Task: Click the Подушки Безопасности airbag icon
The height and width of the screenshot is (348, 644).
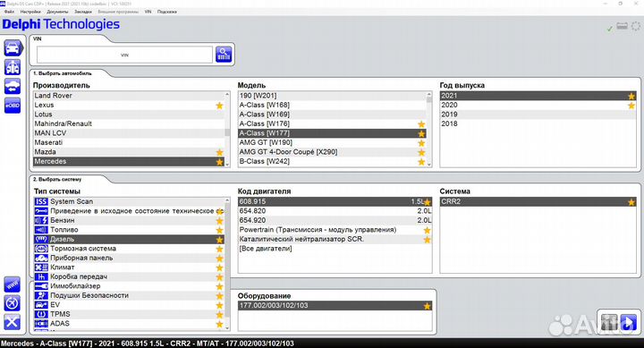Action: [41, 295]
